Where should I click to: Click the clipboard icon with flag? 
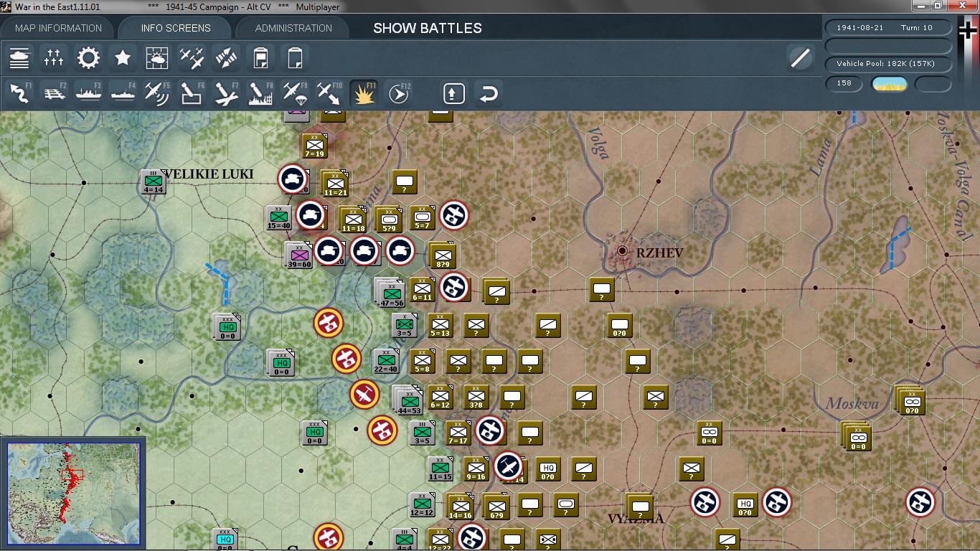click(260, 57)
